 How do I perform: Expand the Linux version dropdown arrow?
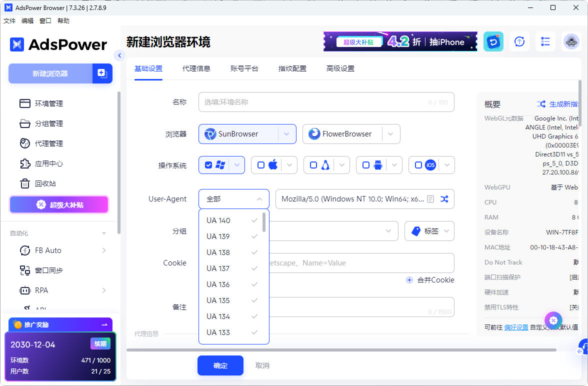coord(342,165)
